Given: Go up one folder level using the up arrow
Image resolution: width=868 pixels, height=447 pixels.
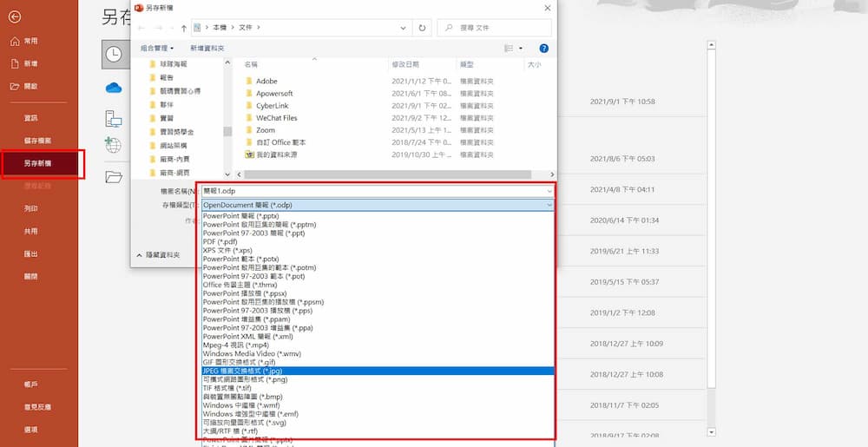Looking at the screenshot, I should coord(184,28).
